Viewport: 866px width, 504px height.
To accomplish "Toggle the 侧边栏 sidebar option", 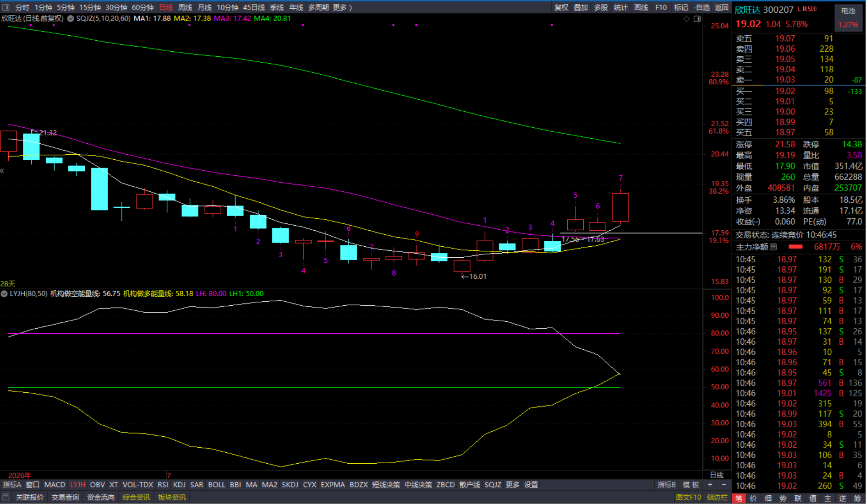I will [x=717, y=497].
